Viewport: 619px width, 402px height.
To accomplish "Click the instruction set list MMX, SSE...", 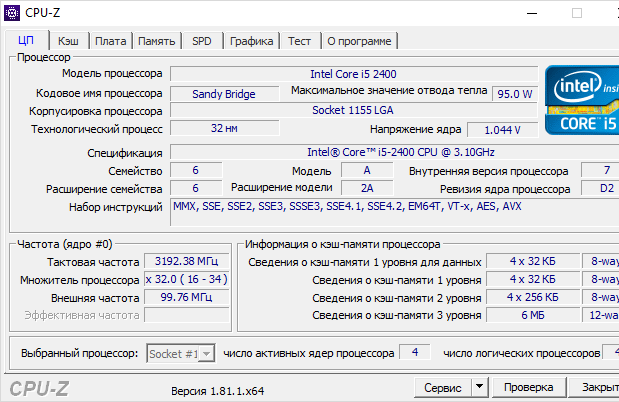I will [x=395, y=212].
